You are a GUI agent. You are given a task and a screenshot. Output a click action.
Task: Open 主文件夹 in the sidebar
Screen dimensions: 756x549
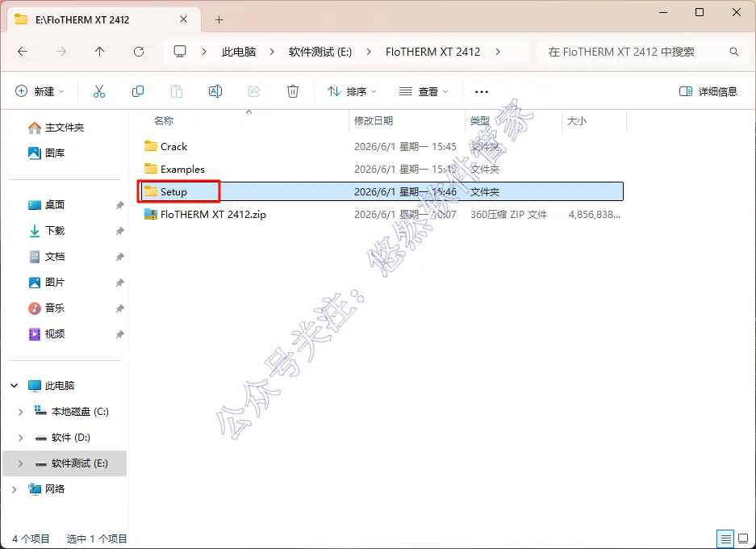tap(56, 128)
